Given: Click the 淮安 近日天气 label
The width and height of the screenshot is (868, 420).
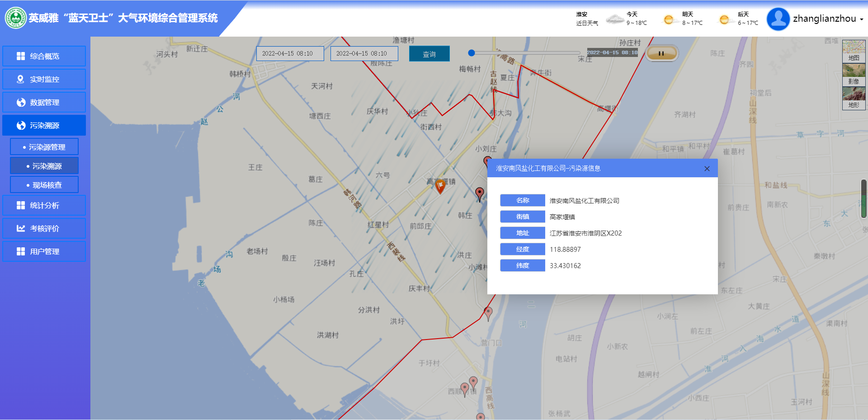Looking at the screenshot, I should click(x=587, y=19).
